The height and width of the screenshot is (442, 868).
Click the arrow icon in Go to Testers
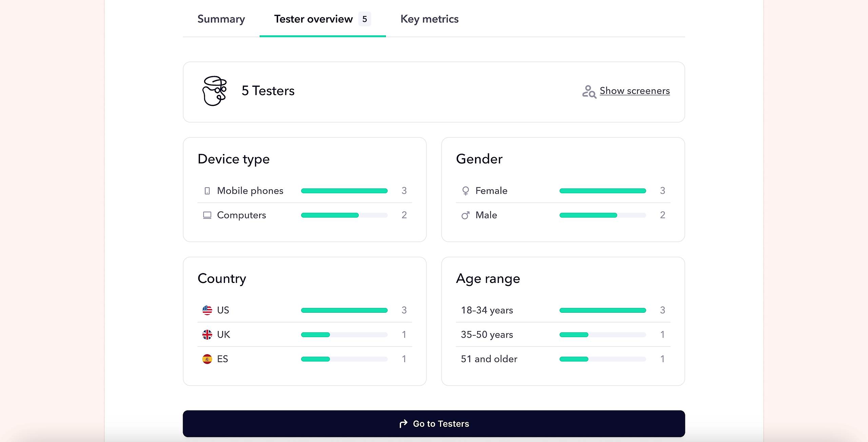pyautogui.click(x=403, y=424)
